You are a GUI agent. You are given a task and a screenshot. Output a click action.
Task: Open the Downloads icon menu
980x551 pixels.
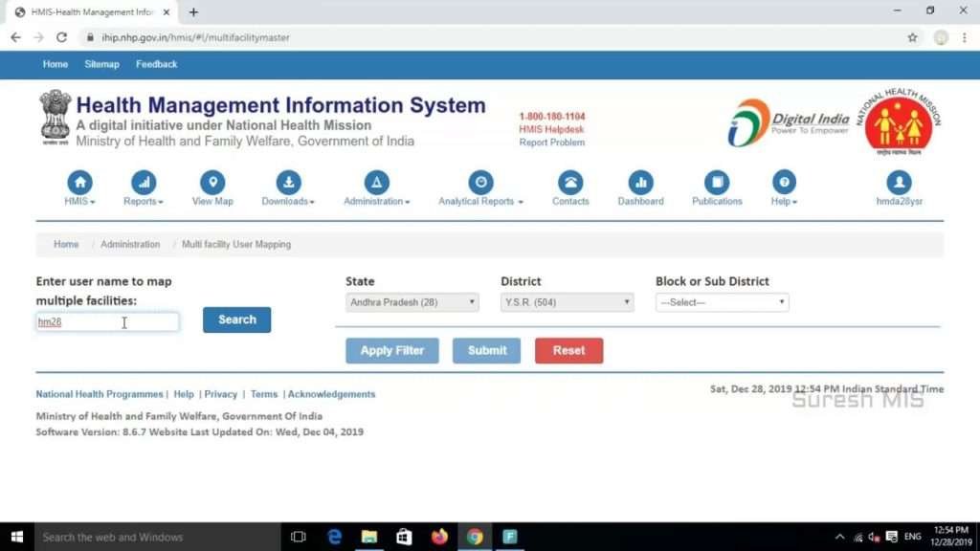tap(288, 182)
